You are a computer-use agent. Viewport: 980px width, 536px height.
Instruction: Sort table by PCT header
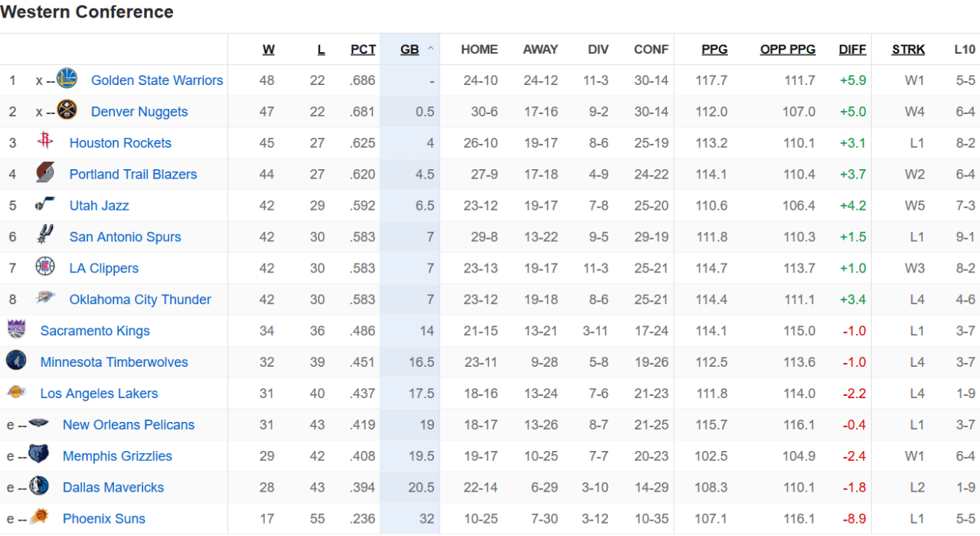(363, 50)
